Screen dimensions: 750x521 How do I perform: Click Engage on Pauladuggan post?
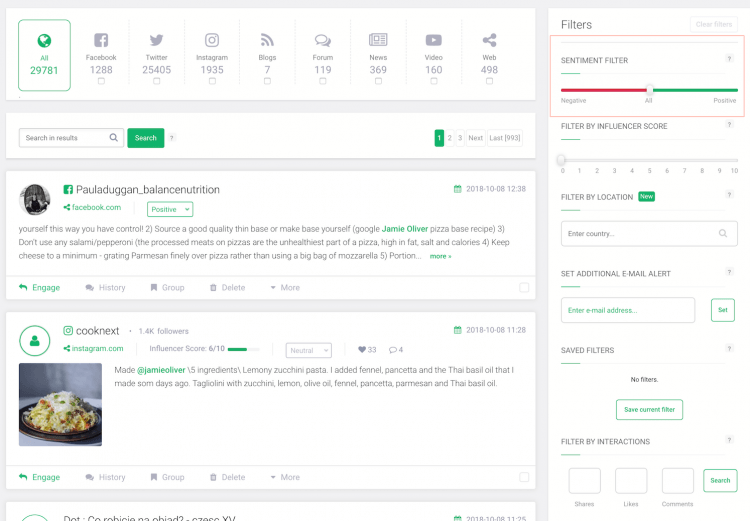(x=39, y=288)
